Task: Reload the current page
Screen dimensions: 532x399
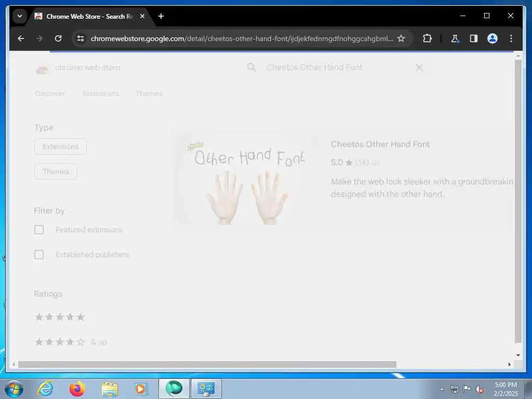Action: click(58, 38)
